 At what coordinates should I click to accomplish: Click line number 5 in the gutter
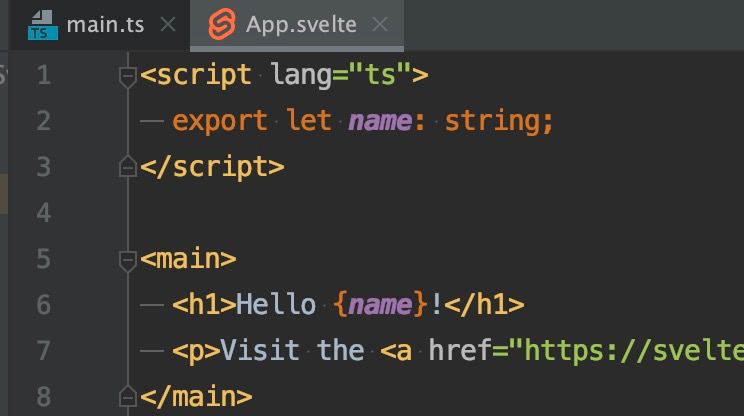pyautogui.click(x=44, y=259)
